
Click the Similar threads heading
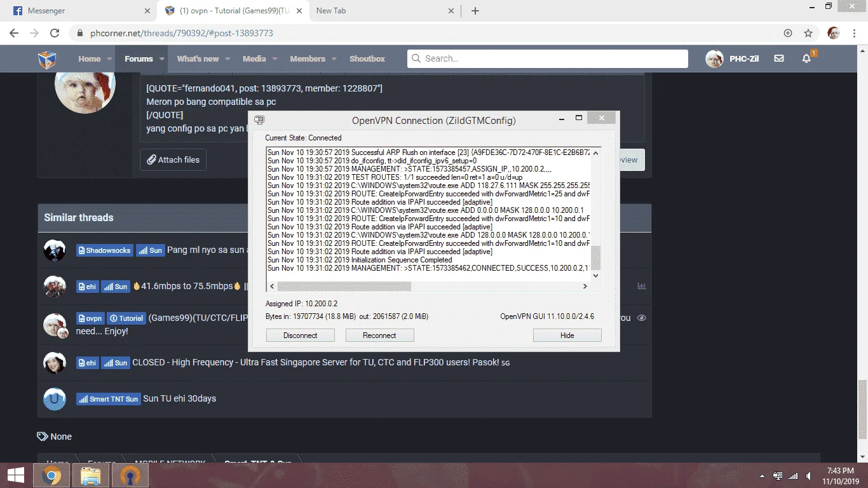click(x=79, y=217)
